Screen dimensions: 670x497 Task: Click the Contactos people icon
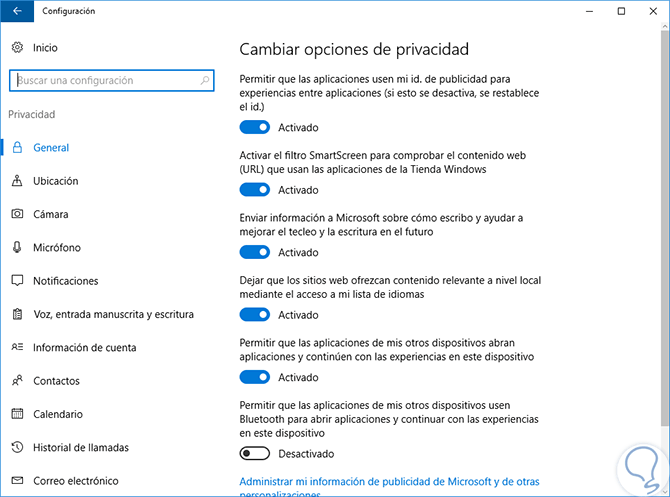17,381
